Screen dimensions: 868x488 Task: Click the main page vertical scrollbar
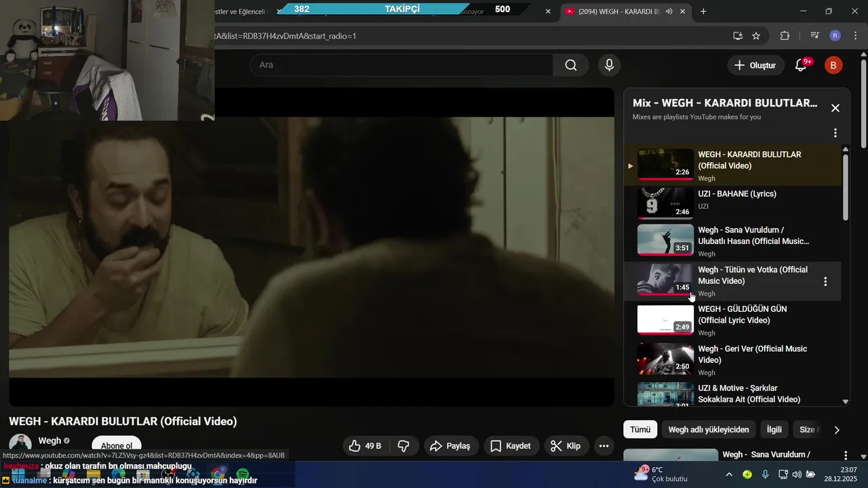(863, 105)
